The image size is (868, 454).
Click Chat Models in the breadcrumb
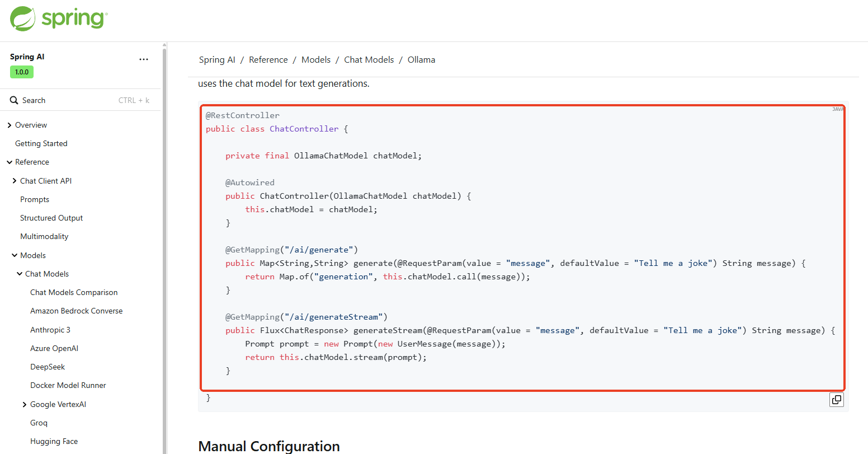click(369, 60)
